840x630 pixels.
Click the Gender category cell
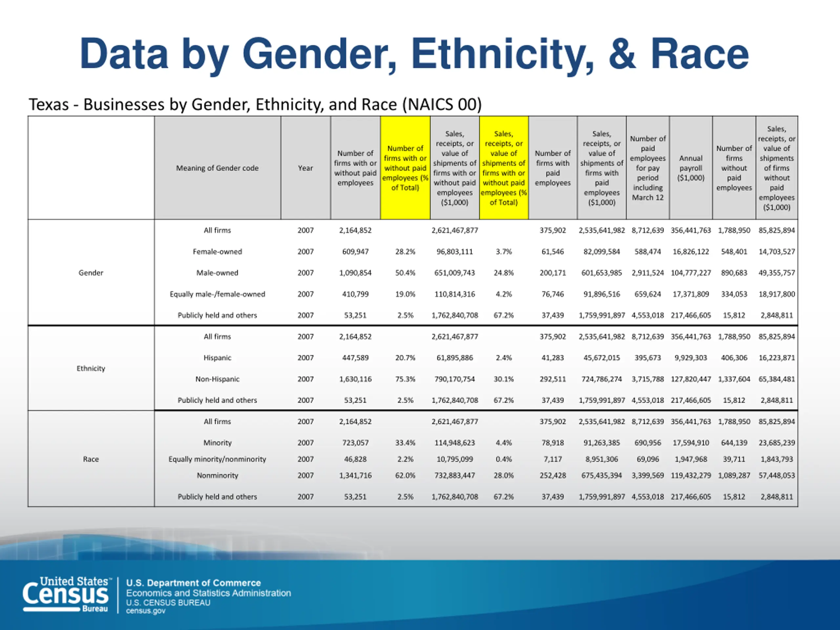(91, 273)
